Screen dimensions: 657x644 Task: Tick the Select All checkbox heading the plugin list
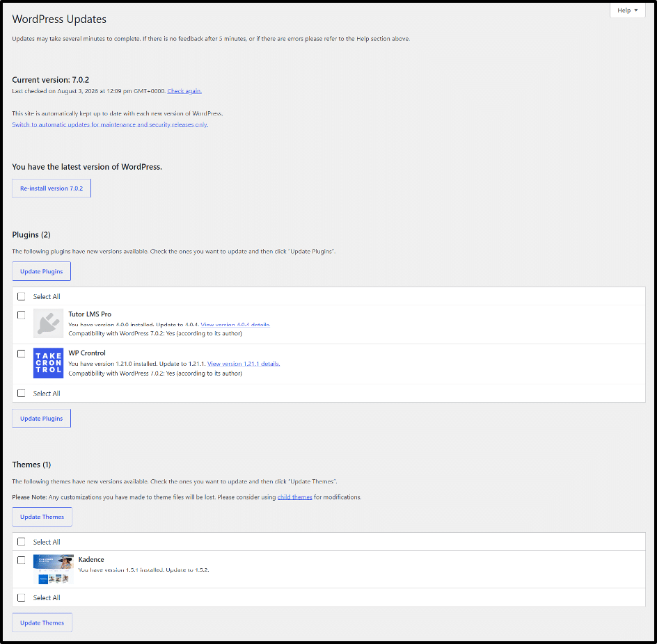(x=22, y=296)
